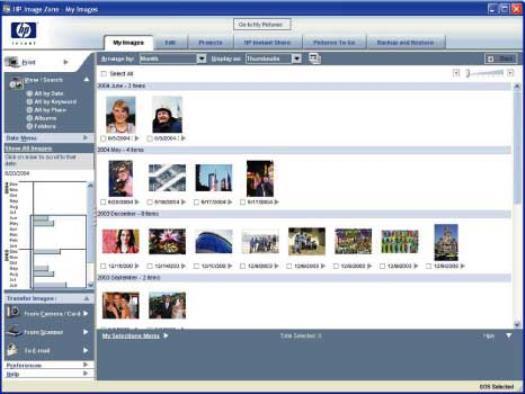Select the Folders radio option
This screenshot has height=394, width=525.
click(x=29, y=126)
